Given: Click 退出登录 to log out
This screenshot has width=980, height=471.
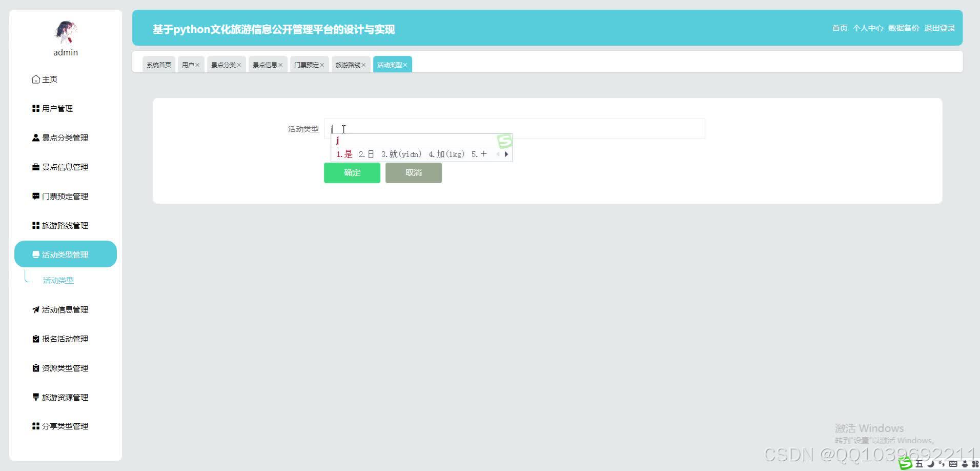Looking at the screenshot, I should (x=940, y=28).
